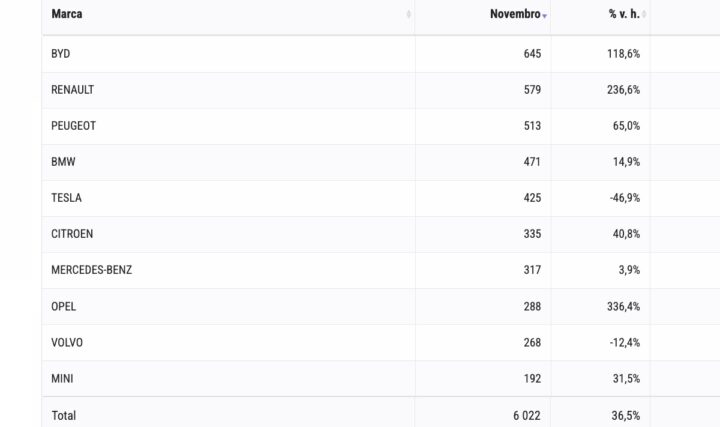This screenshot has width=720, height=427.
Task: Click the MINI brand name
Action: pyautogui.click(x=62, y=378)
